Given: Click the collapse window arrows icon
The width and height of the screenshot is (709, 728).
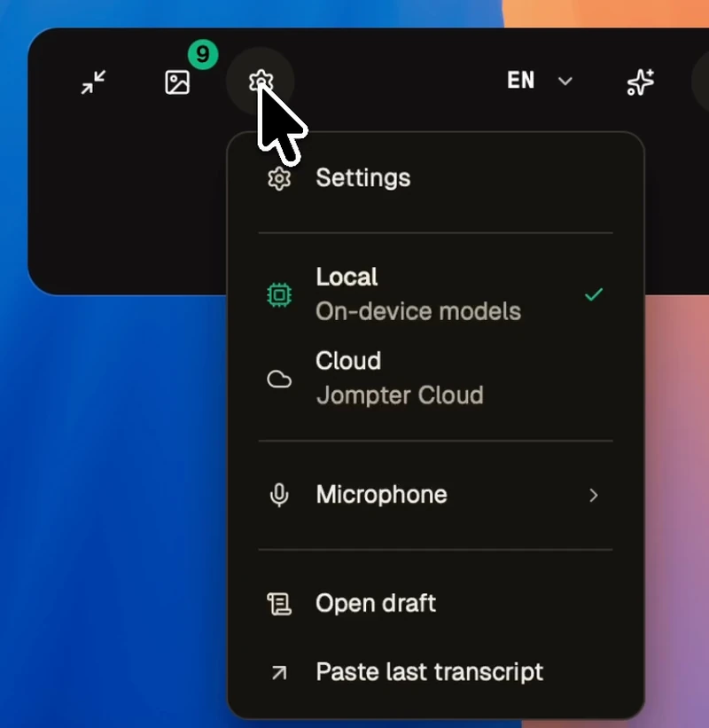Looking at the screenshot, I should click(93, 82).
